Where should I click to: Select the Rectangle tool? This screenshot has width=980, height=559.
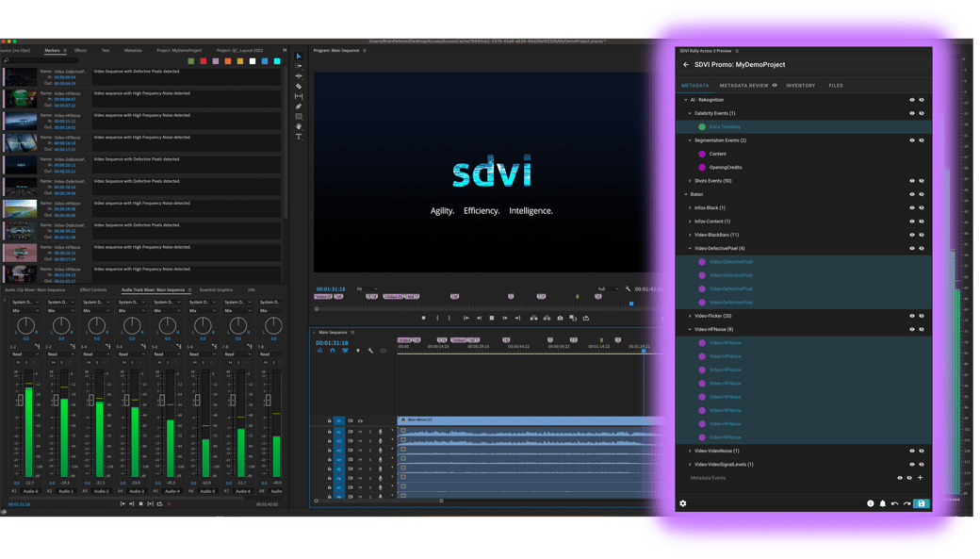click(298, 116)
